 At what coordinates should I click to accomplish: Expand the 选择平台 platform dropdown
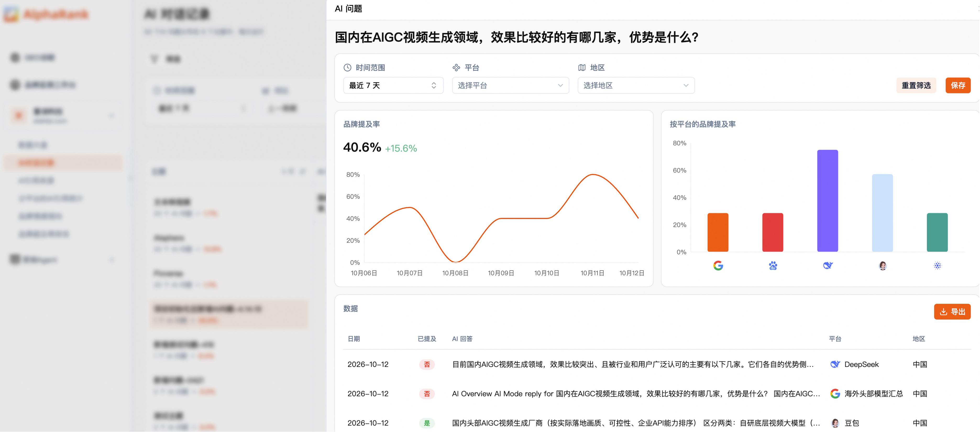point(510,85)
